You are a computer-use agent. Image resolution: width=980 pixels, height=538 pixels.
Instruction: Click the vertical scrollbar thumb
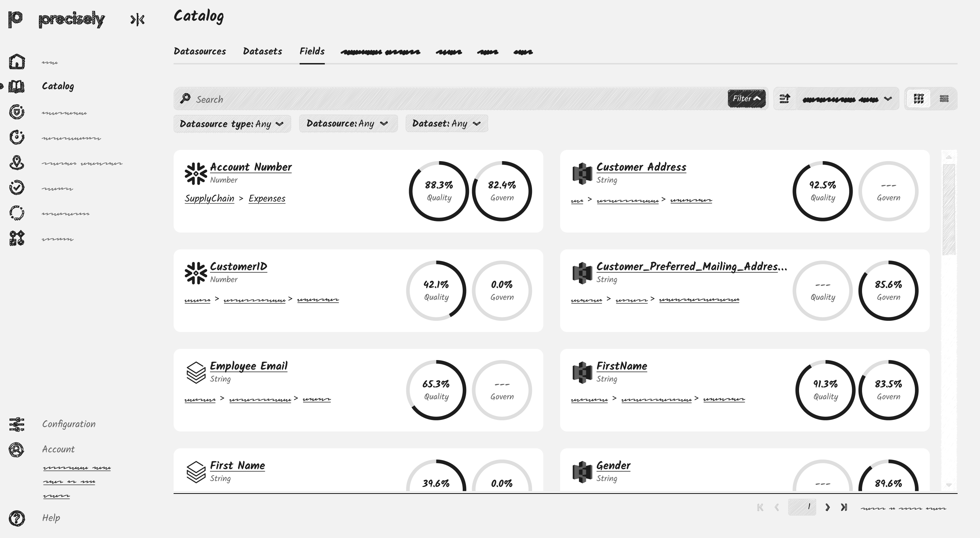[949, 209]
